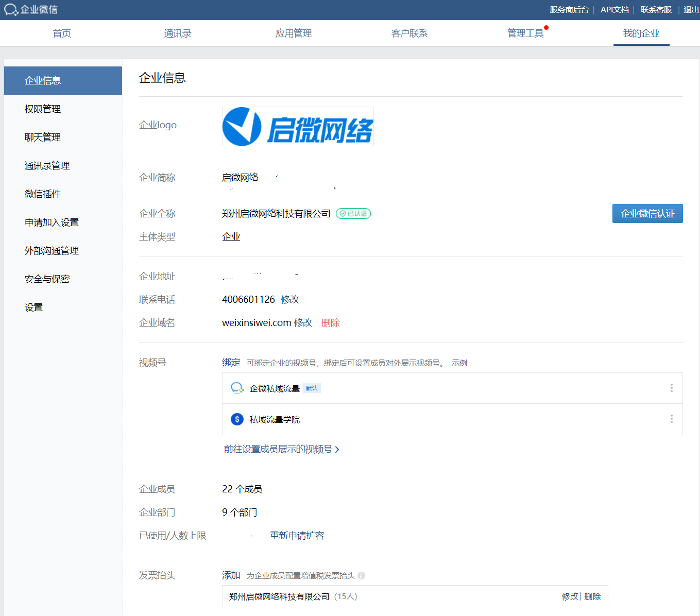The height and width of the screenshot is (616, 700).
Task: Click the 企业微信 logo icon in header
Action: tap(11, 10)
